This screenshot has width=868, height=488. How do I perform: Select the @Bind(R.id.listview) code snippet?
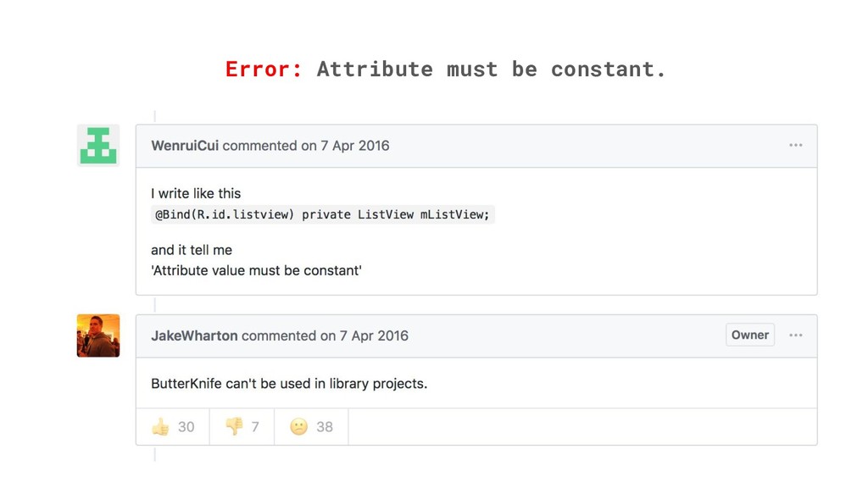tap(322, 214)
